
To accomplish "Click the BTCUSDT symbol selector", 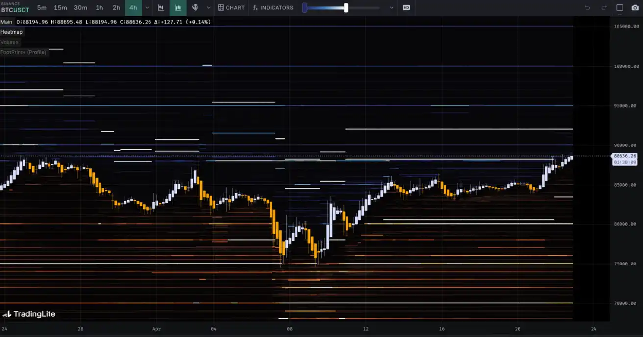I will coord(15,9).
